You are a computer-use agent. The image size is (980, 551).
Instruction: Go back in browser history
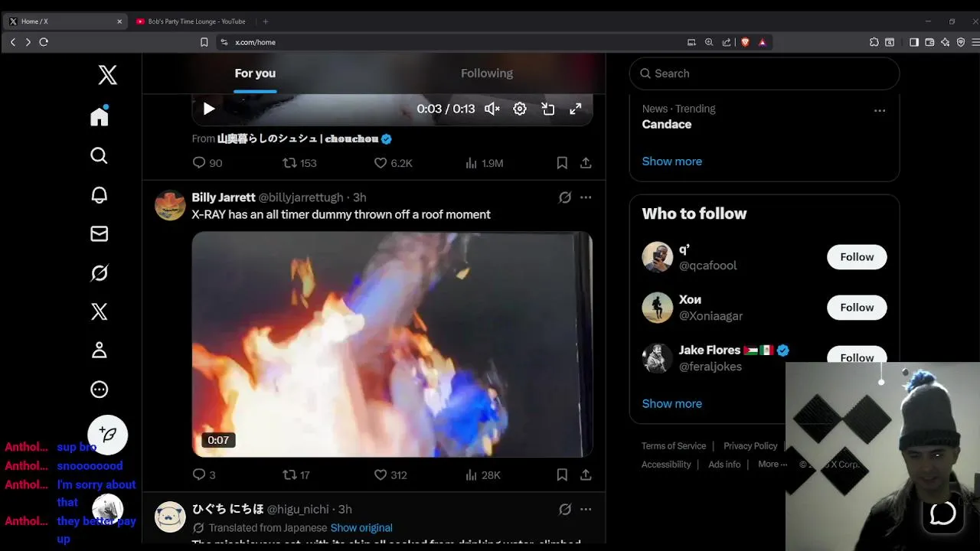[13, 42]
